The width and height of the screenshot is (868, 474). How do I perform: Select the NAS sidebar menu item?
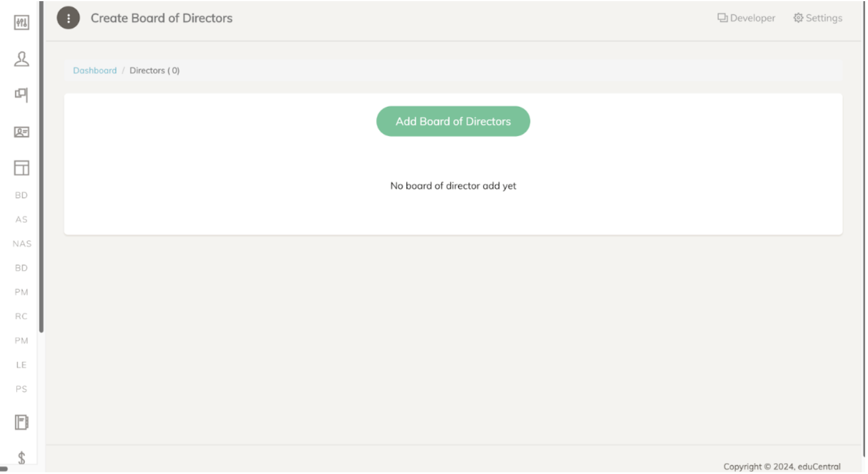click(22, 244)
